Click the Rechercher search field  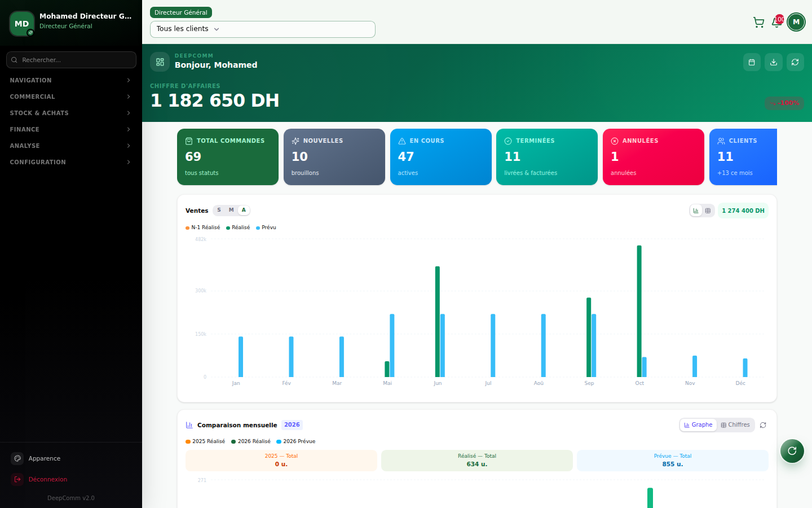point(71,60)
